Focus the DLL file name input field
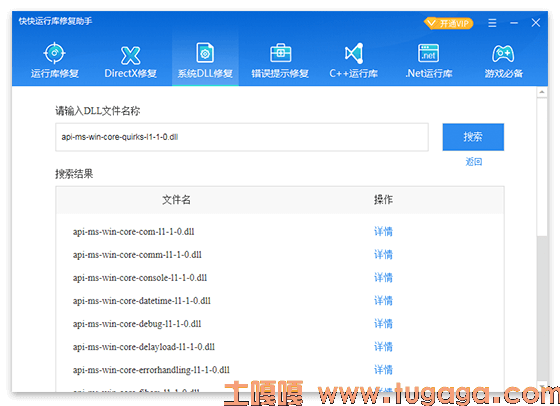 (x=242, y=137)
